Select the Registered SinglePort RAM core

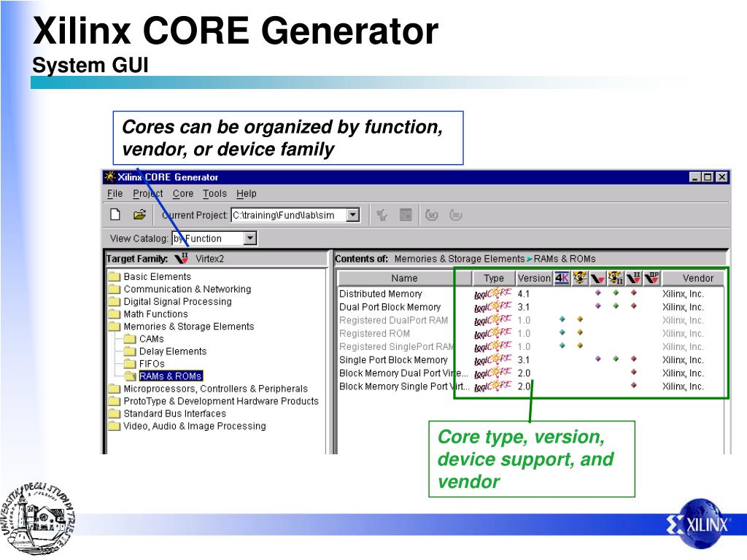(396, 346)
